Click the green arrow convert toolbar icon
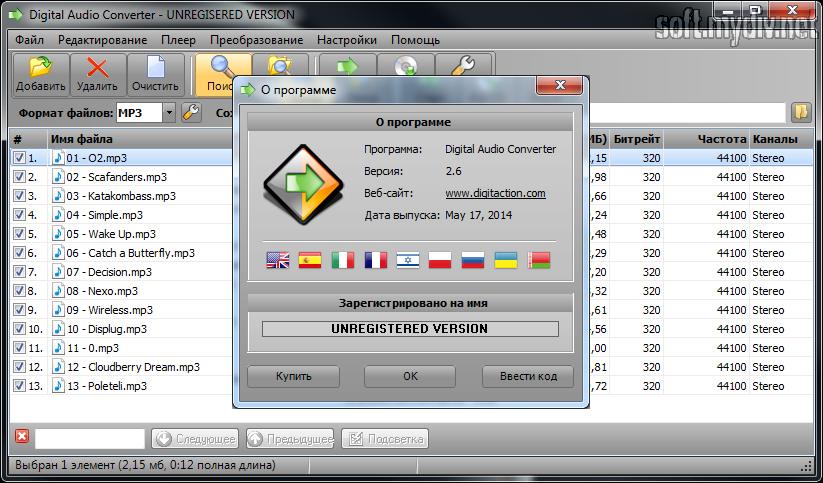Image resolution: width=823 pixels, height=483 pixels. [x=347, y=66]
